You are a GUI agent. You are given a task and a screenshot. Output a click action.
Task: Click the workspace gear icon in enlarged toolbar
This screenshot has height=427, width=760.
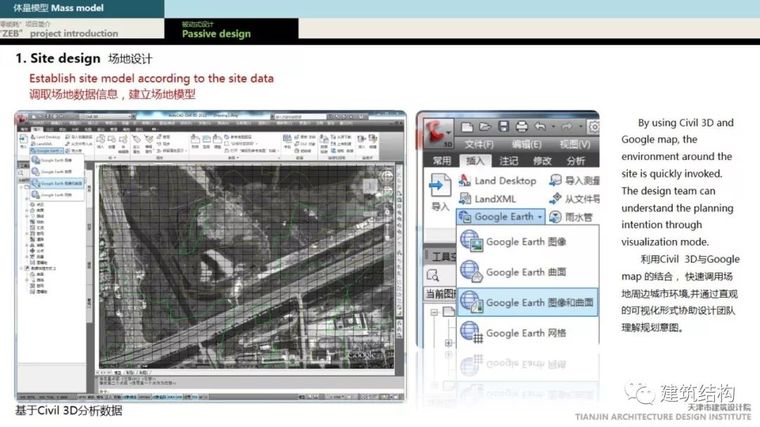tap(594, 127)
